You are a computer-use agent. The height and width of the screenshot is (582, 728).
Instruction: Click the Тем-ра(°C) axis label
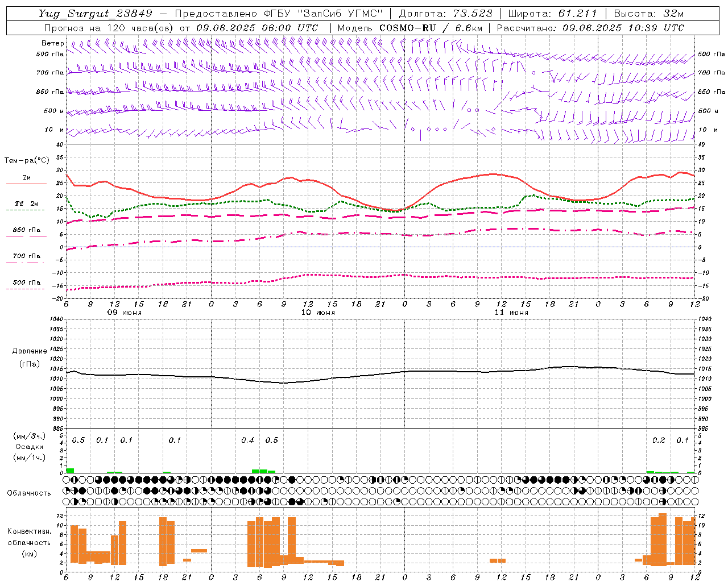point(27,161)
